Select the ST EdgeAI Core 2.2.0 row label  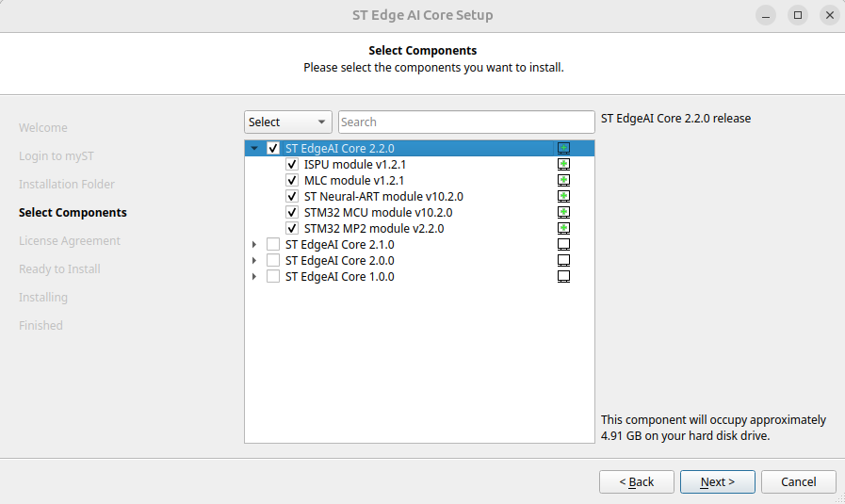339,148
